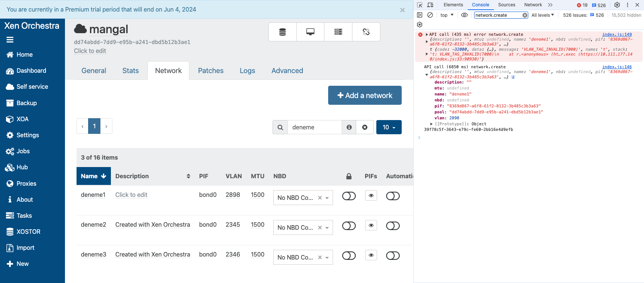Open the console top context dropdown
This screenshot has width=644, height=283.
click(x=447, y=15)
